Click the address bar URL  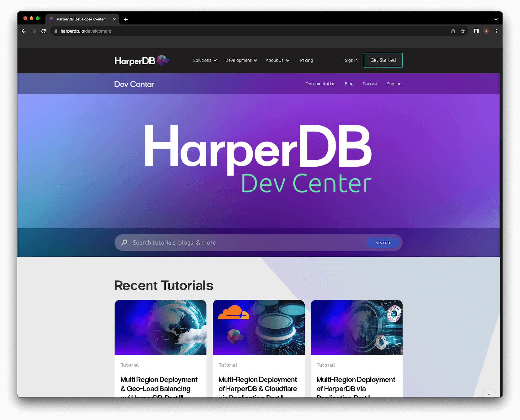click(86, 31)
